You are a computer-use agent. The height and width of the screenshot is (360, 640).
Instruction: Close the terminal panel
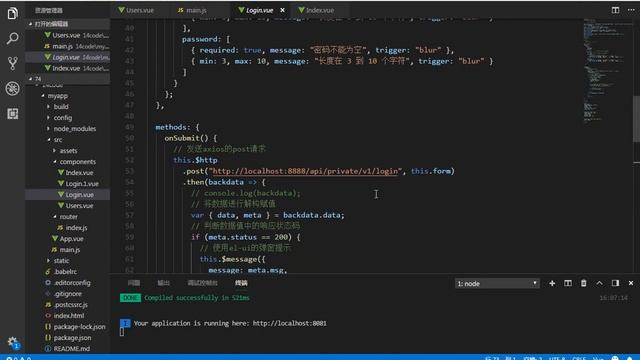pos(631,283)
